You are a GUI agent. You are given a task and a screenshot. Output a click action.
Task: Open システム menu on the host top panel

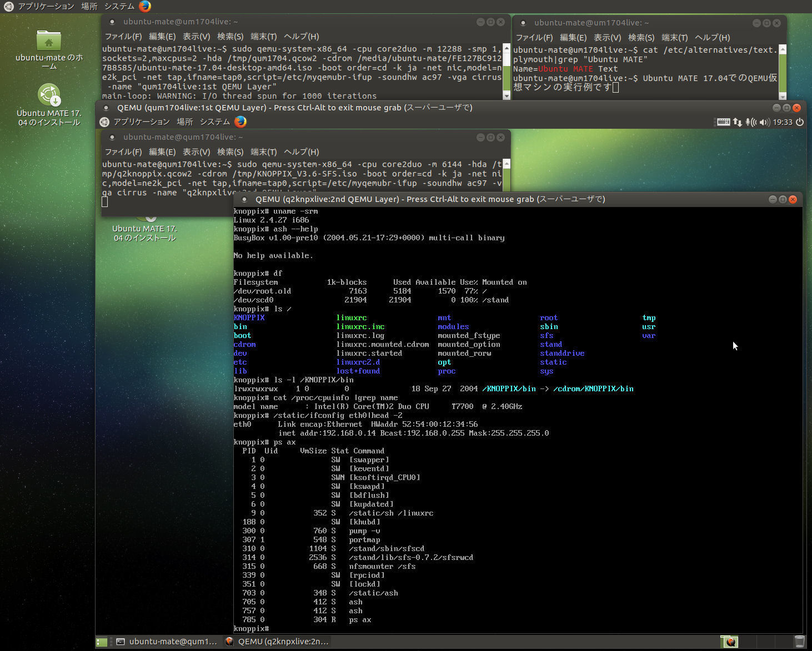click(119, 6)
